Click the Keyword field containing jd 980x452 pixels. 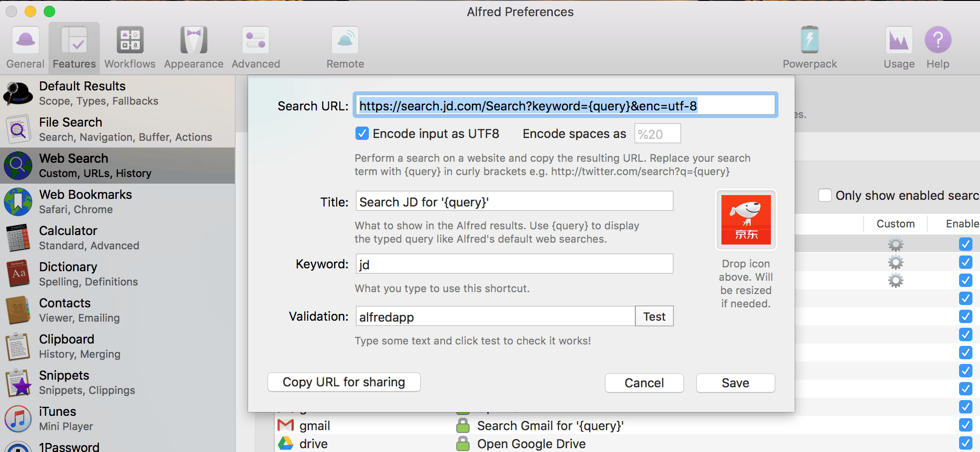pyautogui.click(x=514, y=264)
